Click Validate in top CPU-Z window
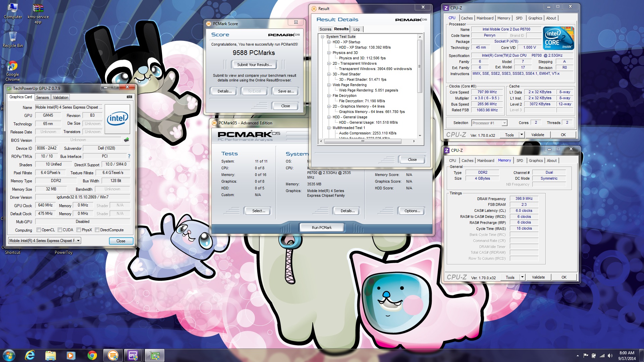The image size is (644, 362). coord(538,135)
